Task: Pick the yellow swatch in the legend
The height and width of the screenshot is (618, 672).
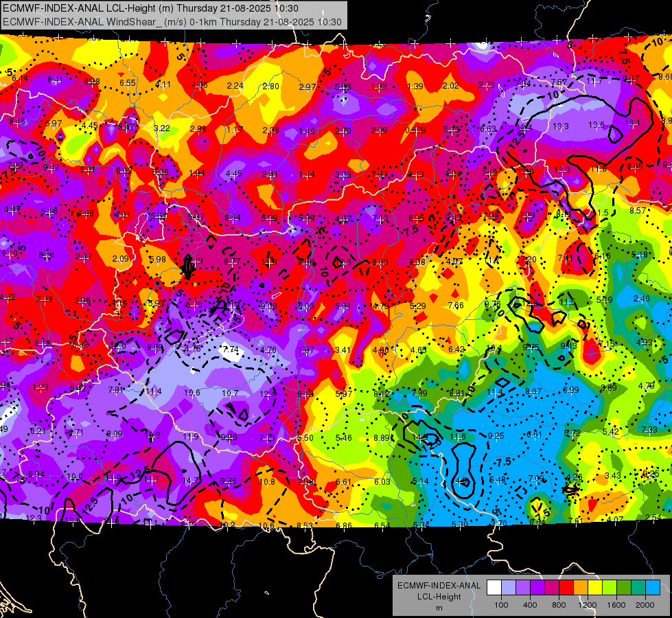Action: pyautogui.click(x=595, y=588)
